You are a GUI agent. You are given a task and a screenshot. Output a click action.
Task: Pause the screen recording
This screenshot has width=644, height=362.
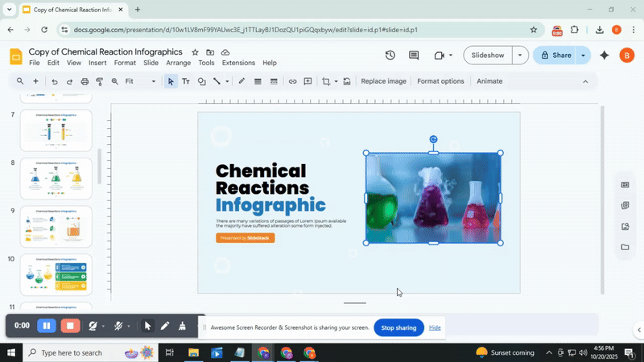pos(47,326)
